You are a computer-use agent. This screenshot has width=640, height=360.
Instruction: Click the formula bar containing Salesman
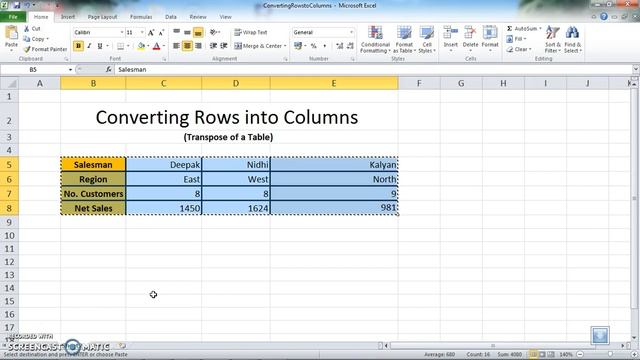[373, 70]
